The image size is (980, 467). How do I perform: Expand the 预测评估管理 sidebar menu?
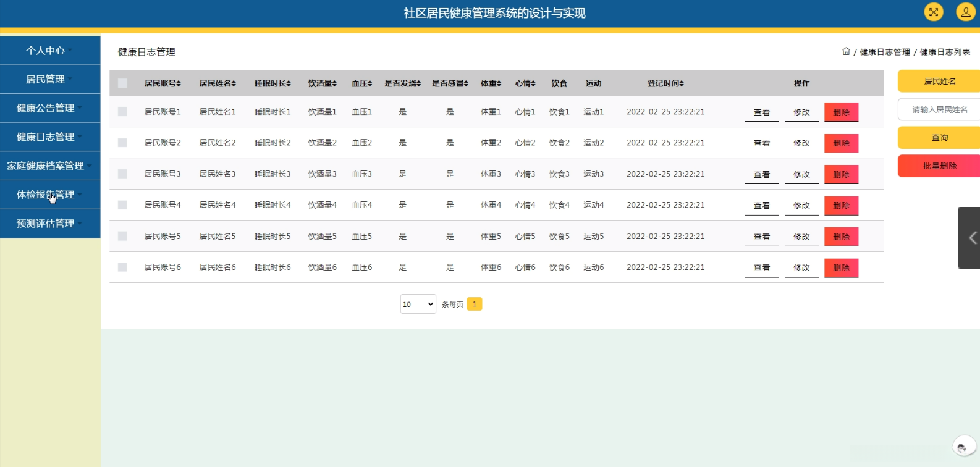tap(50, 224)
